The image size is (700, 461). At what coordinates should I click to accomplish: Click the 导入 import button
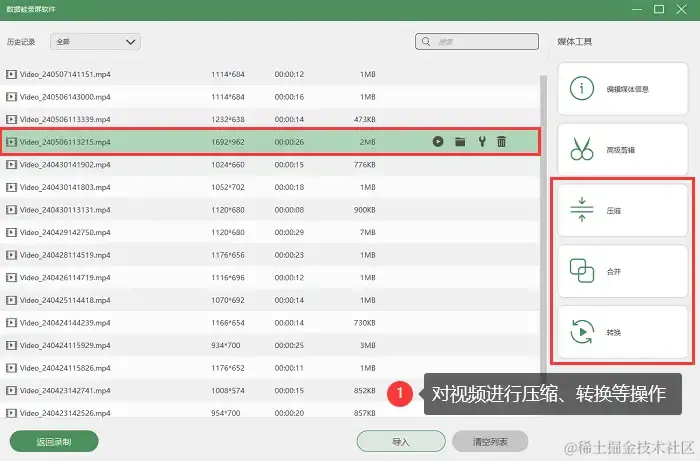(x=401, y=442)
